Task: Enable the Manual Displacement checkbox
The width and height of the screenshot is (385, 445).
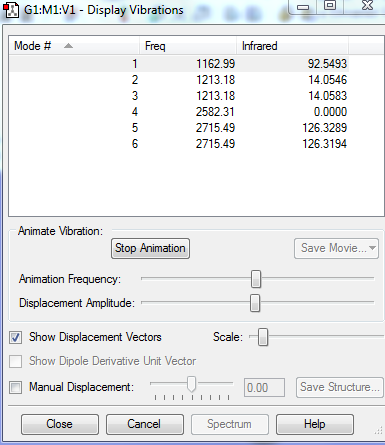Action: [x=15, y=387]
